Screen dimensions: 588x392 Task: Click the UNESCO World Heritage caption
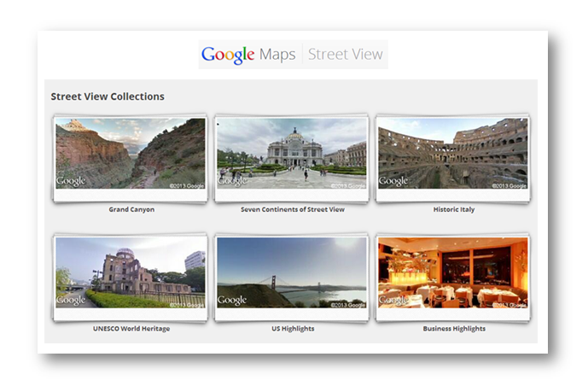[131, 329]
